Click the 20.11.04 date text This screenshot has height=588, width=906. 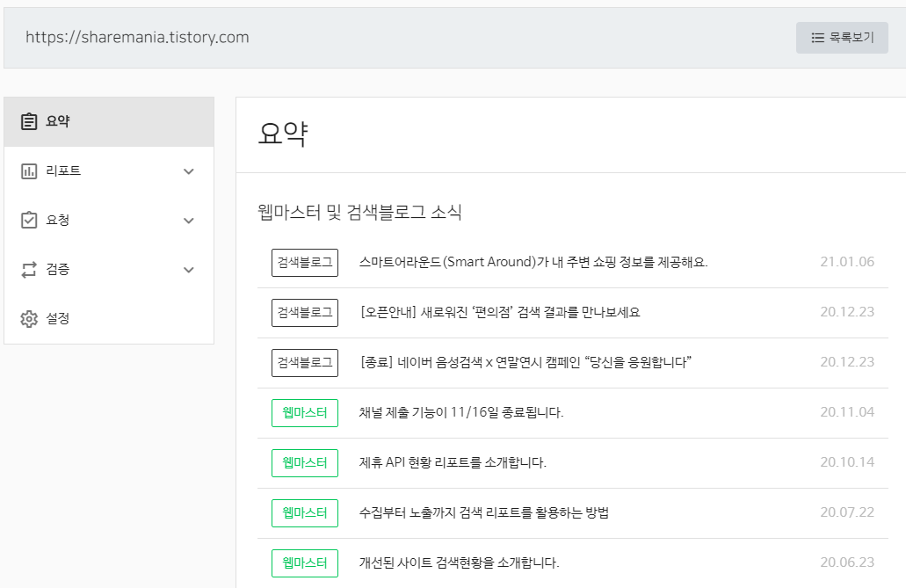click(x=847, y=412)
